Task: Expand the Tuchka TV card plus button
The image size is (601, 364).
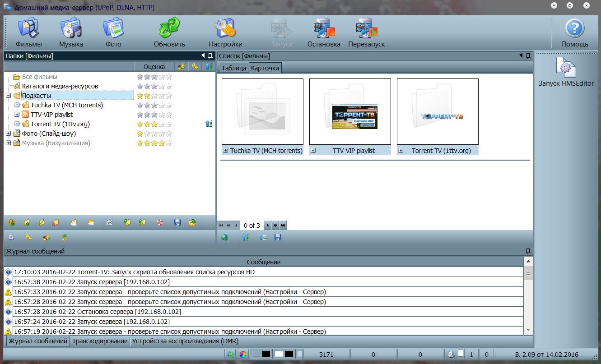Action: point(226,151)
